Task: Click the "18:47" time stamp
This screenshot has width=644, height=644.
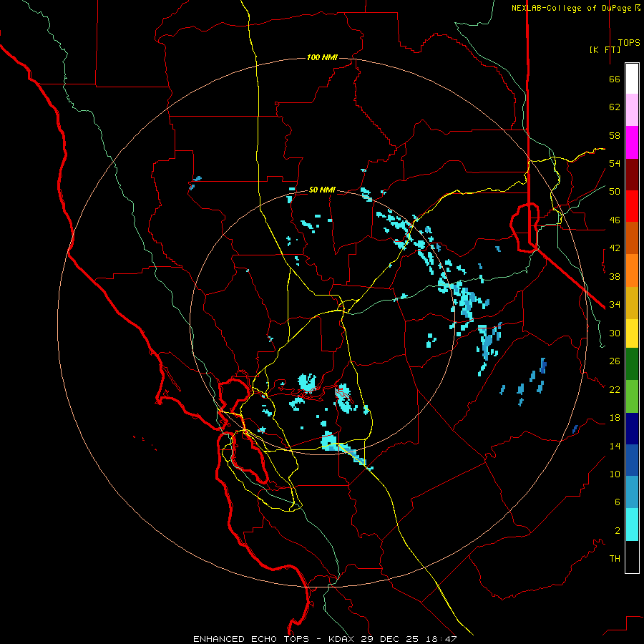Action: click(440, 639)
